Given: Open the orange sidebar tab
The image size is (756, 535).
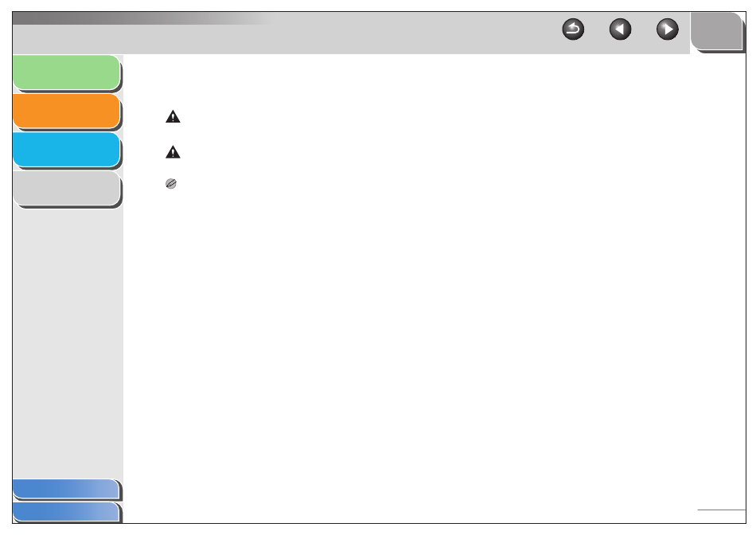Looking at the screenshot, I should 67,111.
